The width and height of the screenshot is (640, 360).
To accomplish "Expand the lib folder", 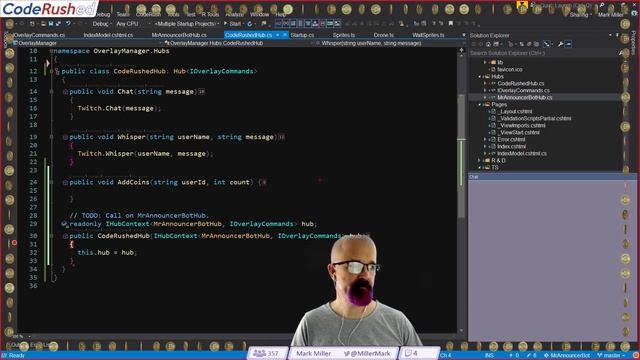I will (x=485, y=62).
